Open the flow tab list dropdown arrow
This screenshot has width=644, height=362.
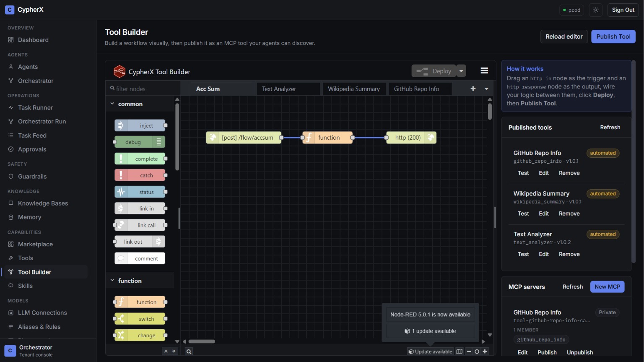(x=486, y=89)
